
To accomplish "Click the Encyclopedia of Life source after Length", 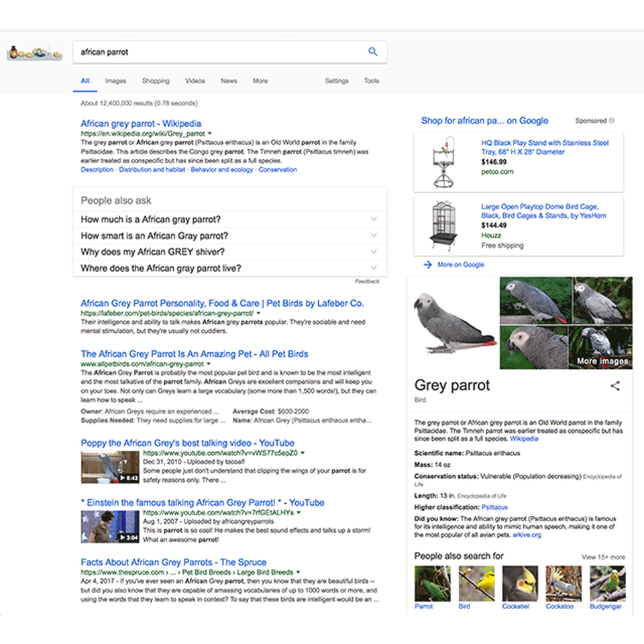I will click(482, 496).
